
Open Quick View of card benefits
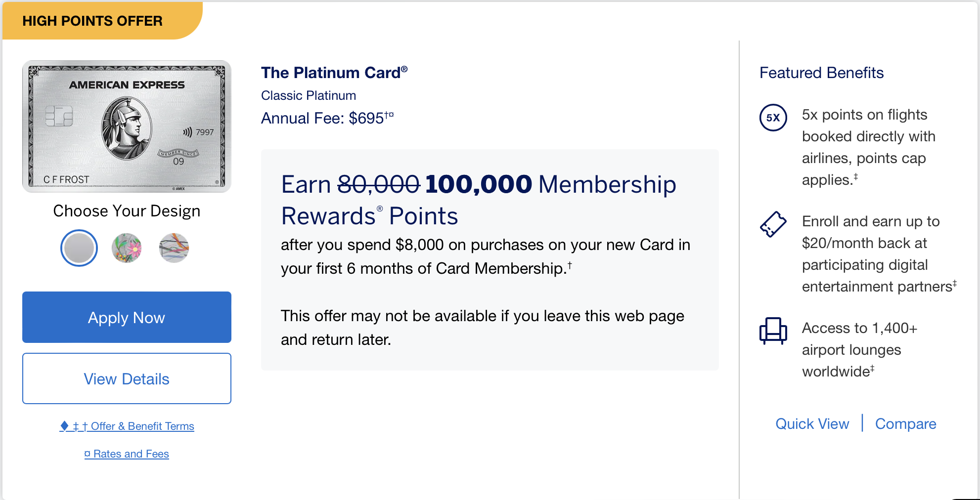812,424
